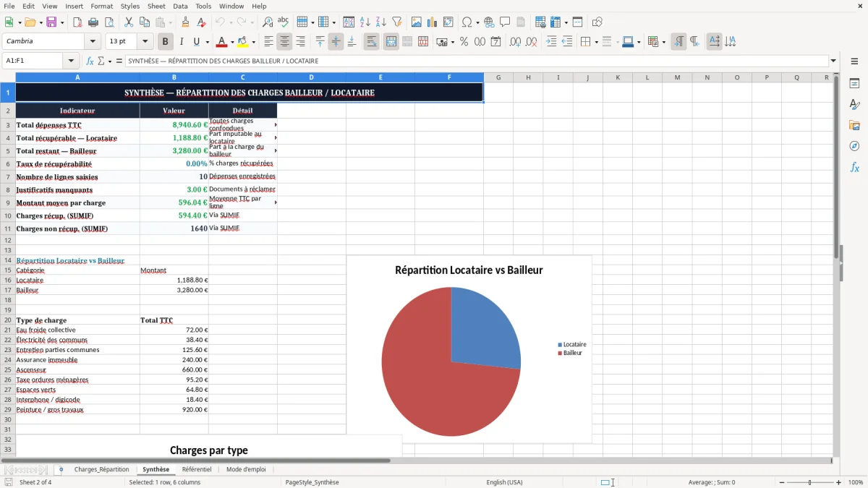The image size is (868, 488).
Task: Toggle Underline formatting
Action: coord(197,42)
